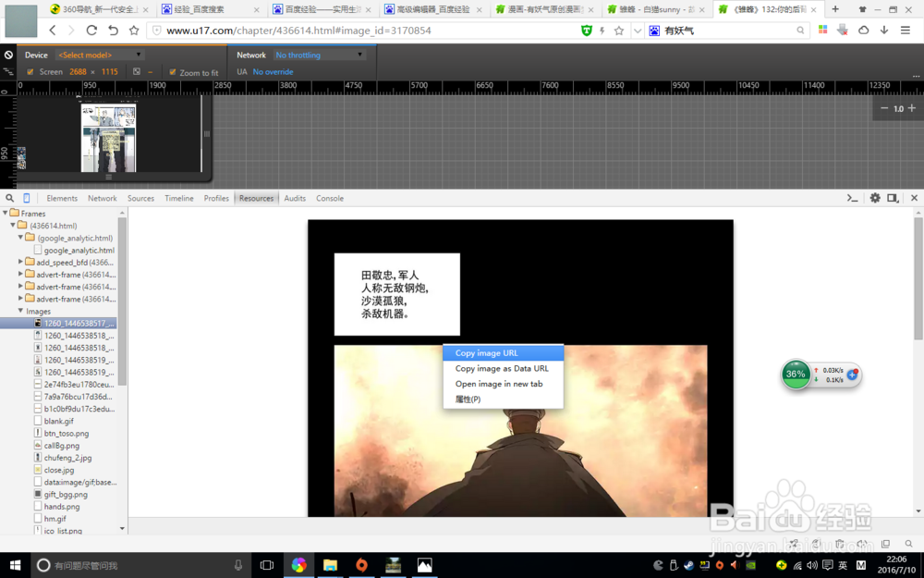Collapse the (436614.html) folder

(13, 226)
